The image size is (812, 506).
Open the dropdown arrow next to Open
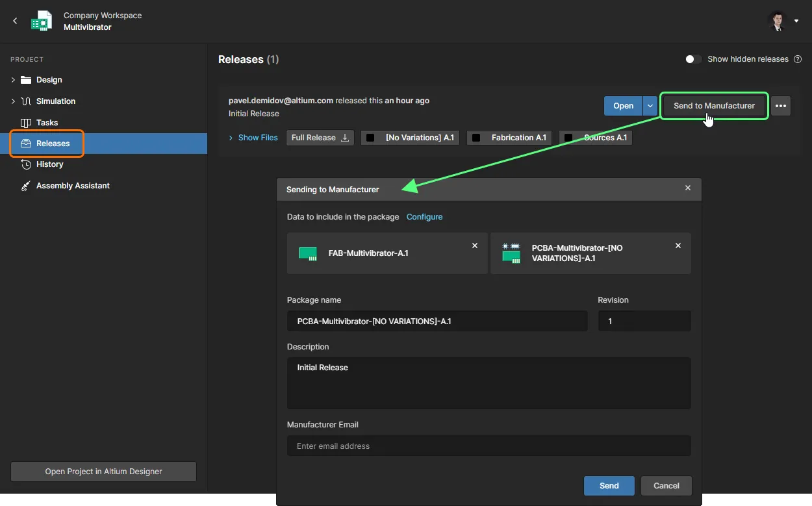650,106
